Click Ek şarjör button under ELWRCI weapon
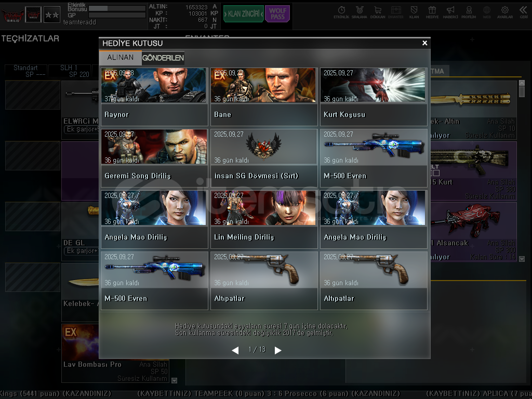Viewport: 532px width, 399px height. click(x=82, y=129)
